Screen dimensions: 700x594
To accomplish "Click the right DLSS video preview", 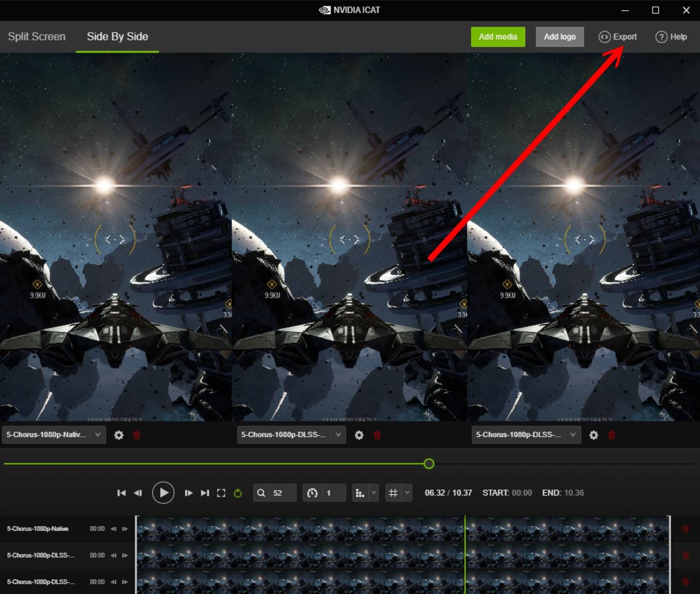I will (583, 237).
